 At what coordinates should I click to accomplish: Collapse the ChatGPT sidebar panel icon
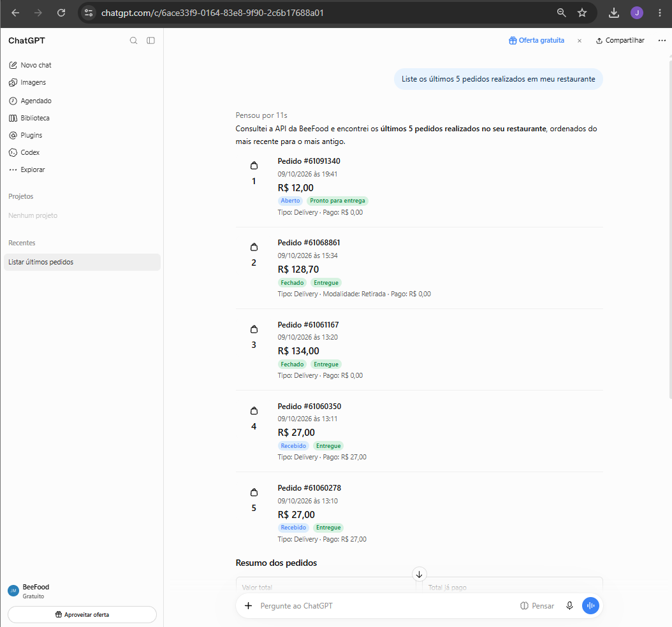click(x=151, y=41)
